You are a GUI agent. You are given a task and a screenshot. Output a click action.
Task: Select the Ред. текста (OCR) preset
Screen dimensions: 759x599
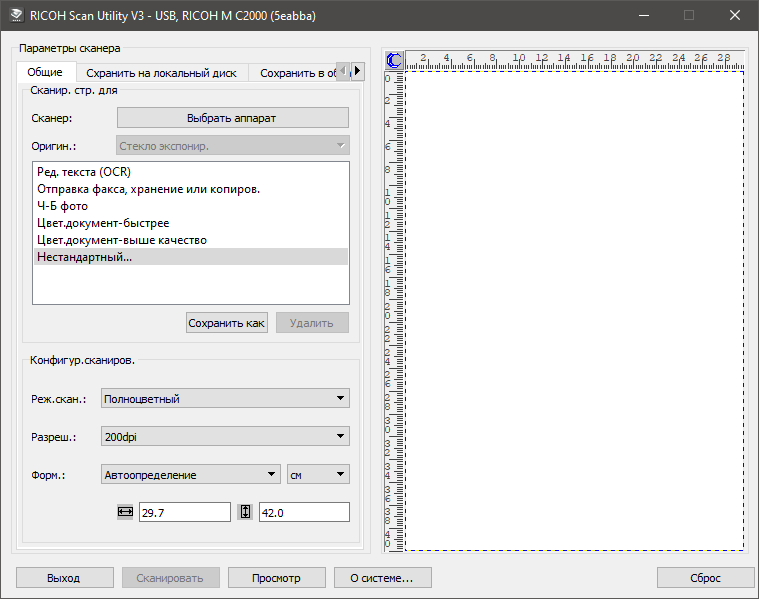[x=191, y=172]
